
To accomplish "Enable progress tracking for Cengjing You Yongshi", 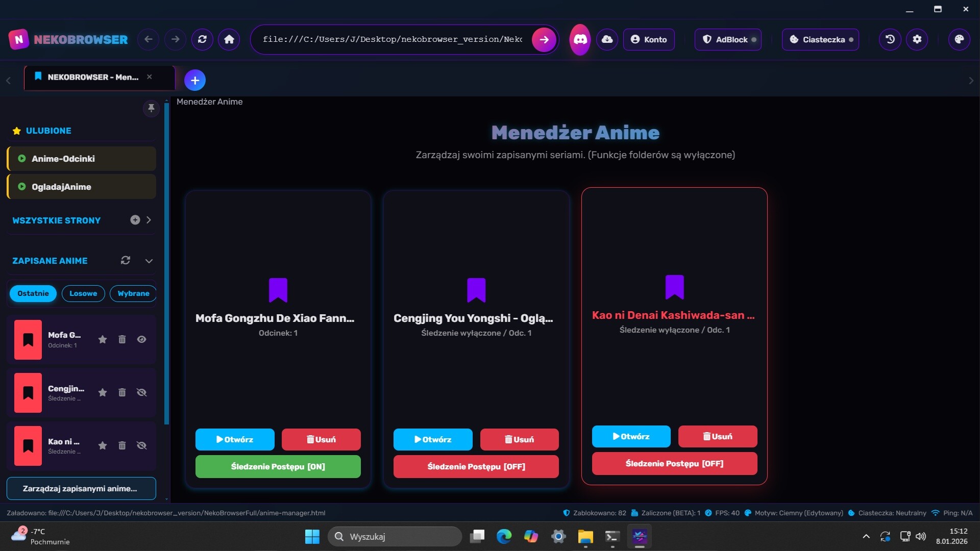I will pos(475,466).
